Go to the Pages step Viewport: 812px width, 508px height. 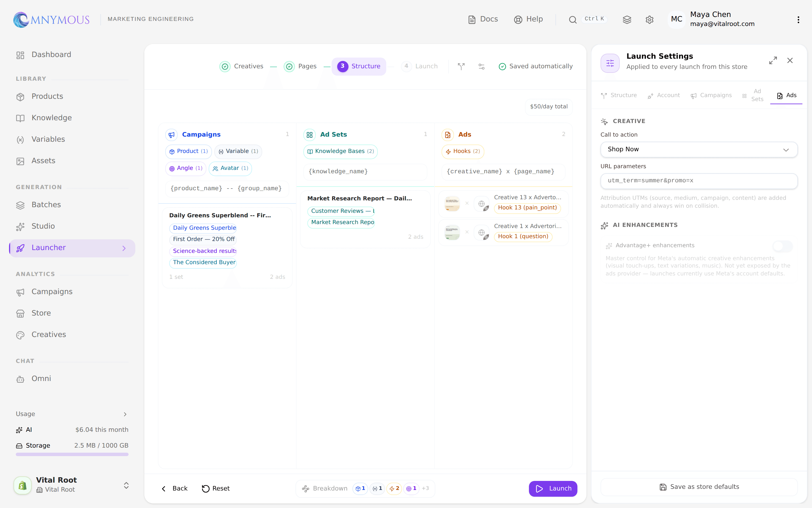300,67
